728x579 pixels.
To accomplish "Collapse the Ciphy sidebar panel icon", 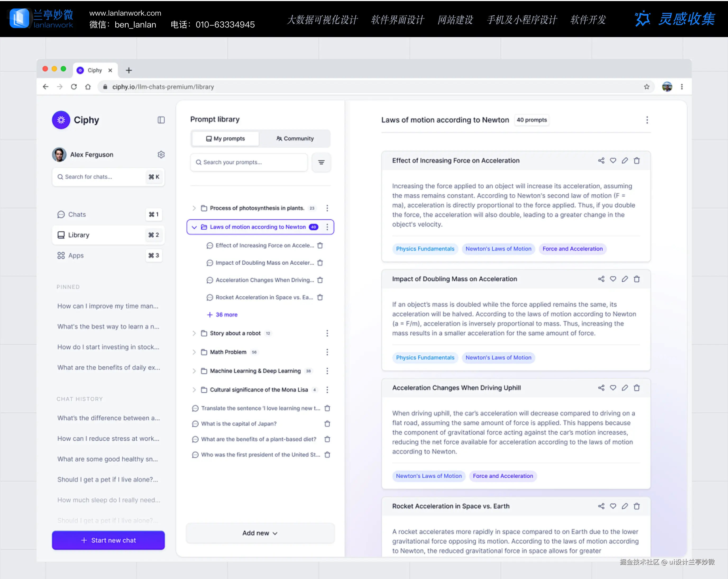I will (x=161, y=120).
